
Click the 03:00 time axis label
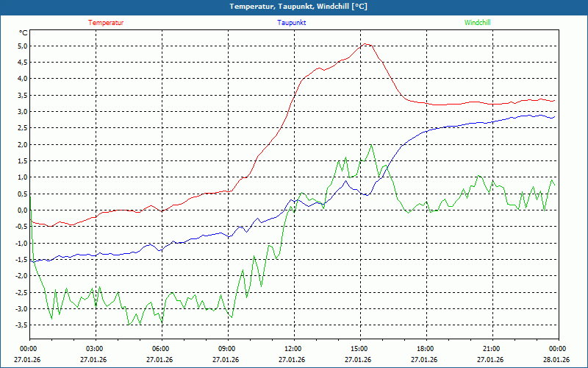tap(96, 349)
